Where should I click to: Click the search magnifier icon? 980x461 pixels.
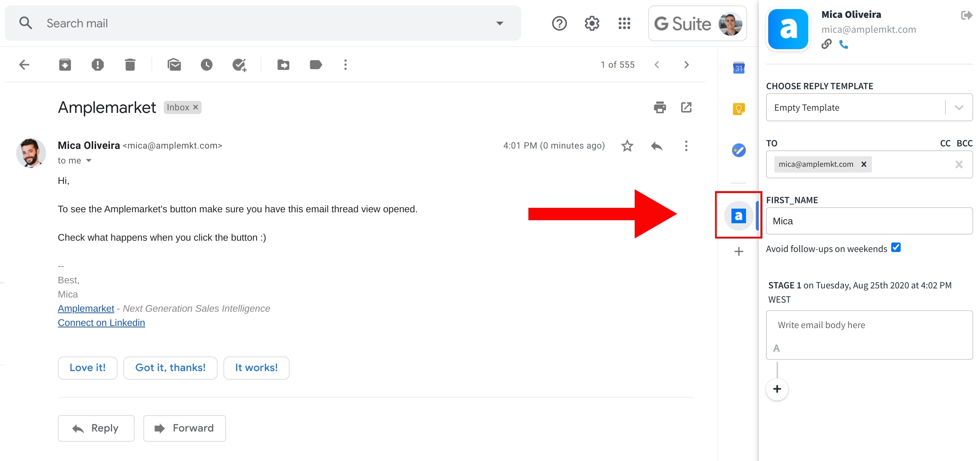click(x=25, y=23)
